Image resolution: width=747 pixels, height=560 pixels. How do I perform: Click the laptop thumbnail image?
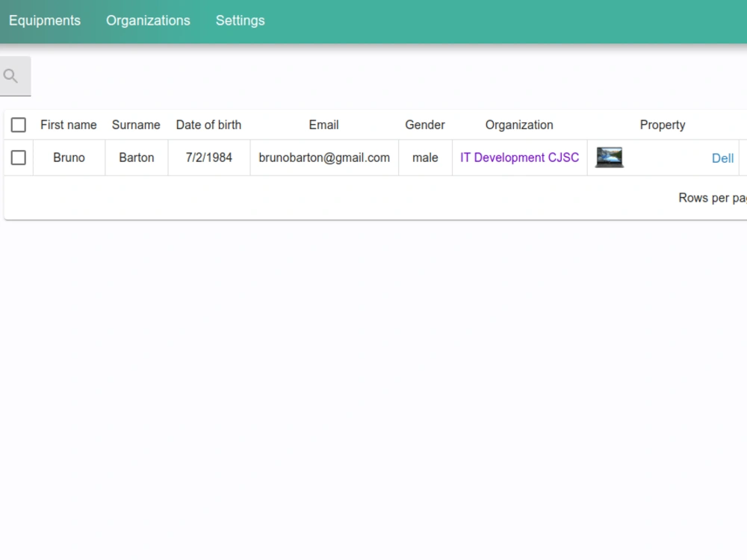click(610, 157)
